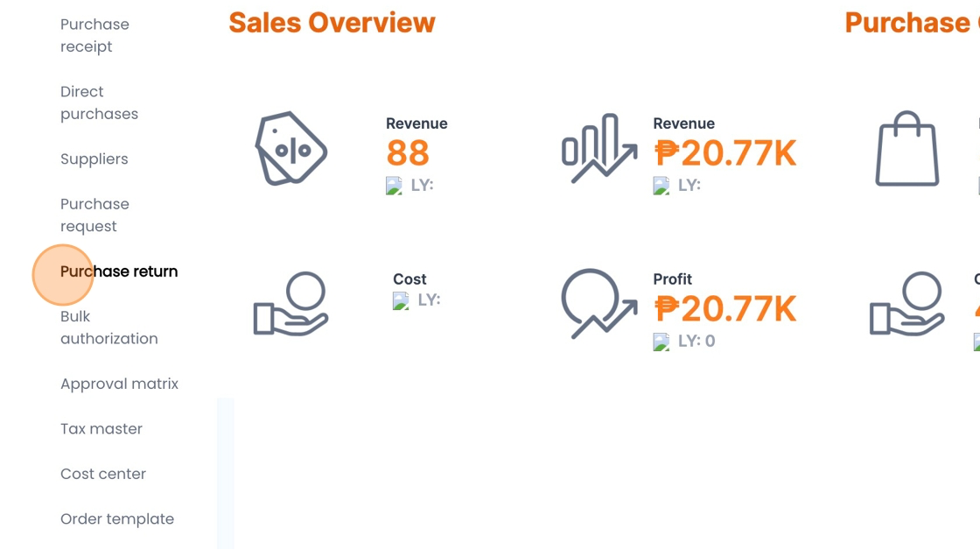Viewport: 980px width, 550px height.
Task: Open Cost center item
Action: click(x=103, y=474)
